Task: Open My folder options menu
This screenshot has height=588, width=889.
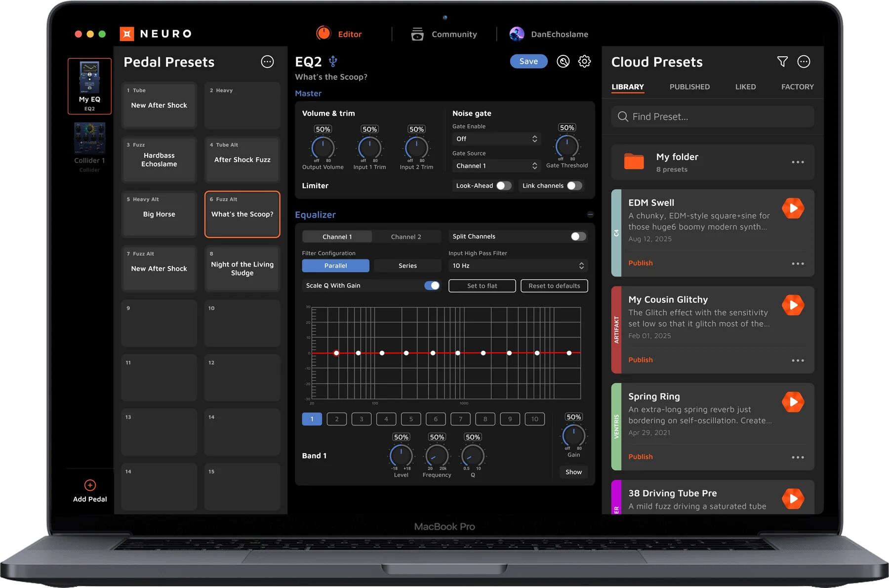Action: 798,162
